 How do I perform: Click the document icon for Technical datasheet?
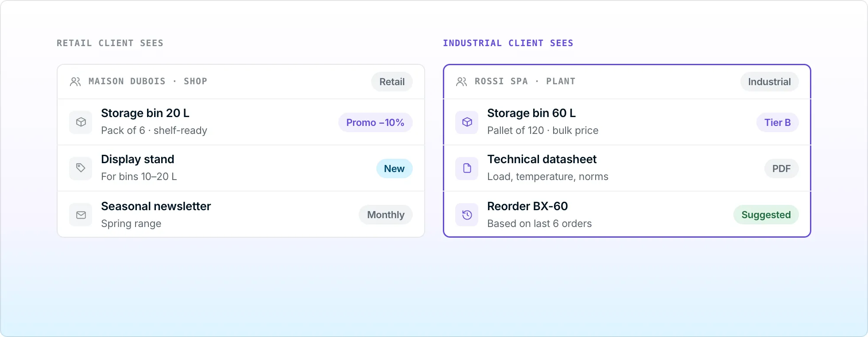click(467, 168)
